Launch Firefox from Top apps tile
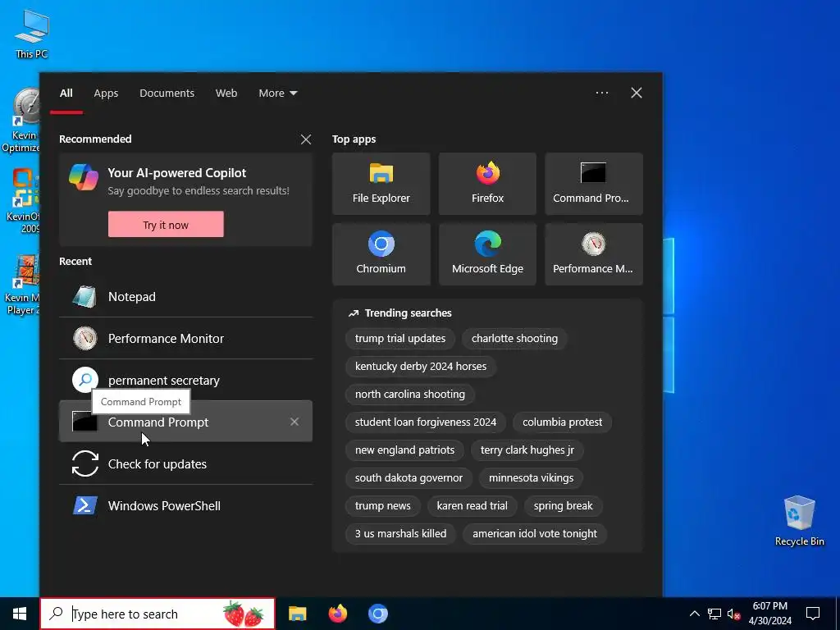The width and height of the screenshot is (840, 630). coord(487,184)
